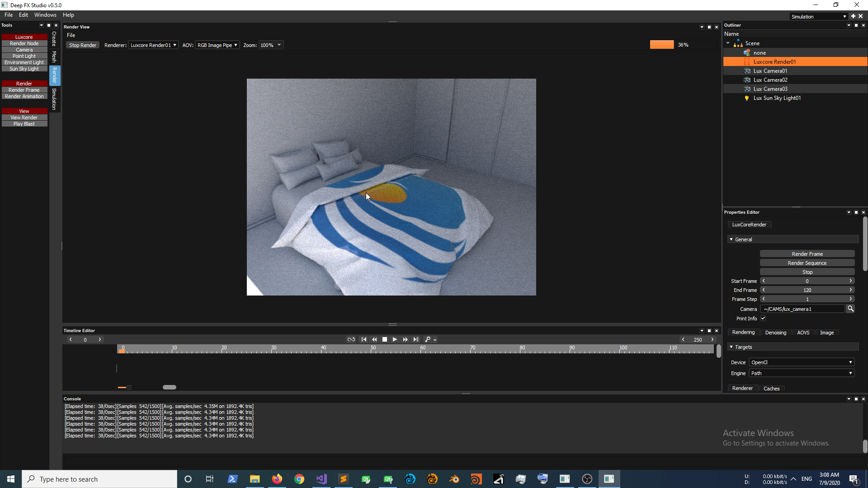Image resolution: width=868 pixels, height=488 pixels.
Task: Toggle the timeline loop playback icon
Action: 351,339
